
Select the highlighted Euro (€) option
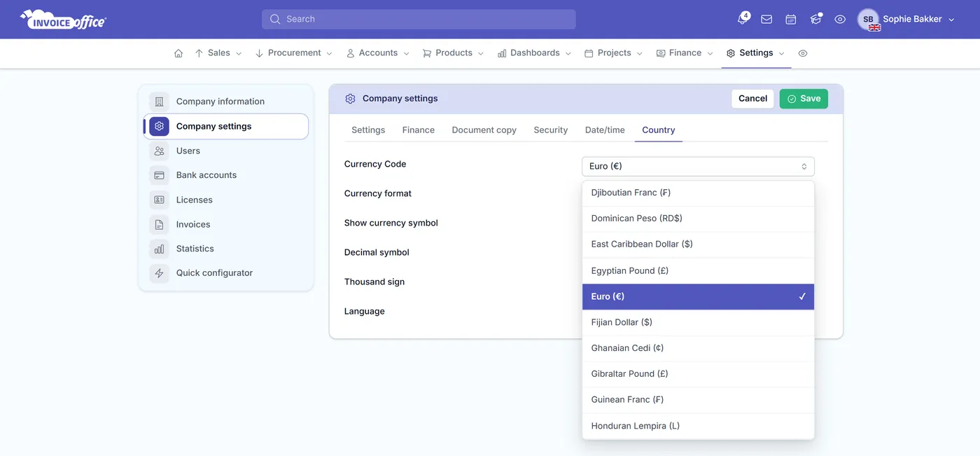(698, 296)
